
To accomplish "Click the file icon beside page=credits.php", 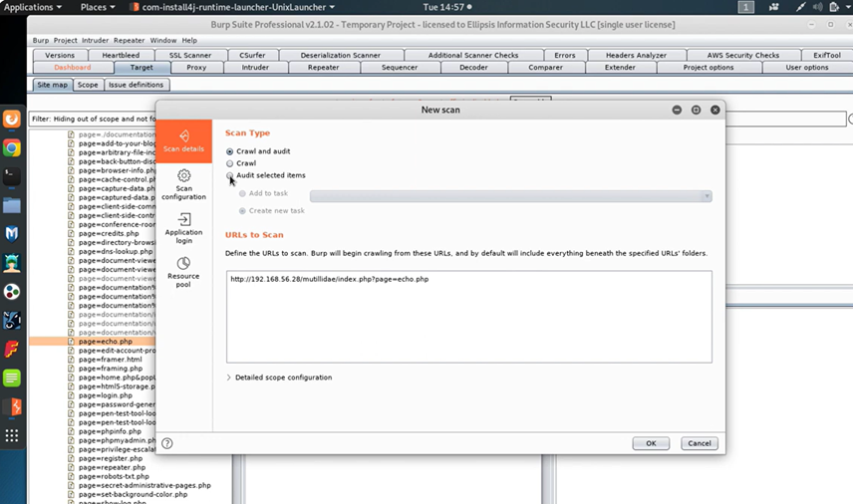I will pyautogui.click(x=71, y=233).
